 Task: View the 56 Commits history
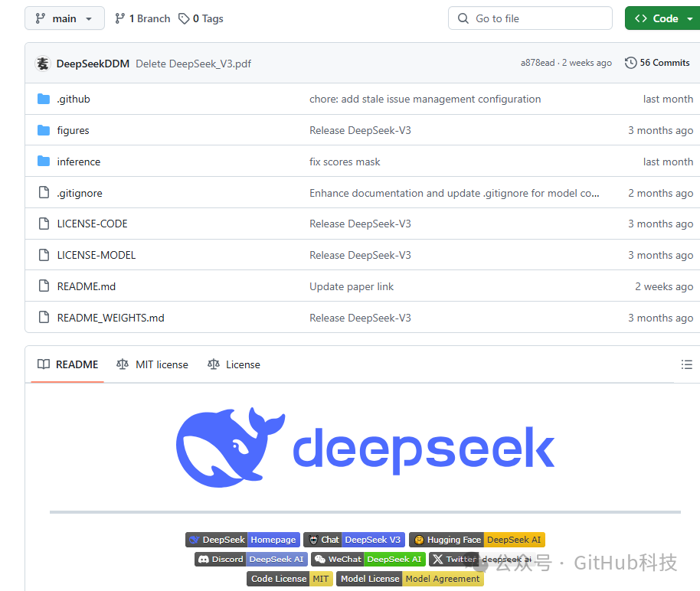[x=657, y=63]
